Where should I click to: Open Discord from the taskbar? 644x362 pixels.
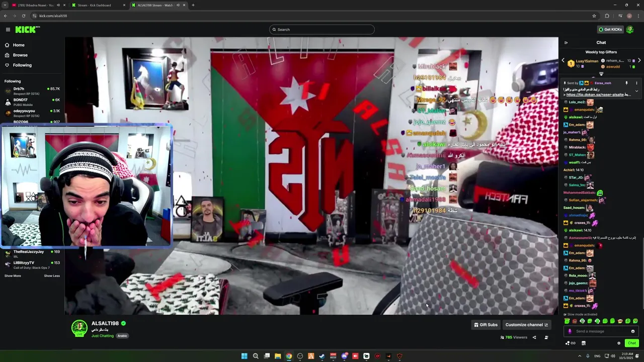[x=344, y=356]
